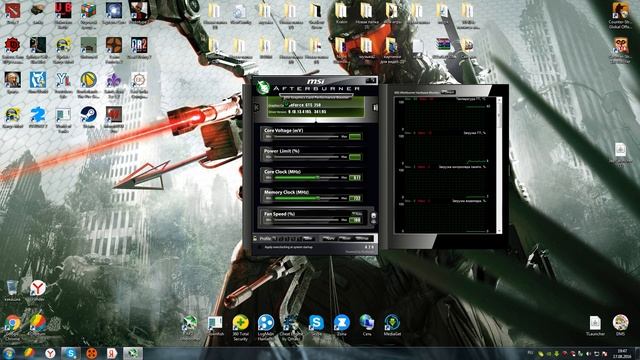Click the Afterburner profile lock icon

(256, 238)
